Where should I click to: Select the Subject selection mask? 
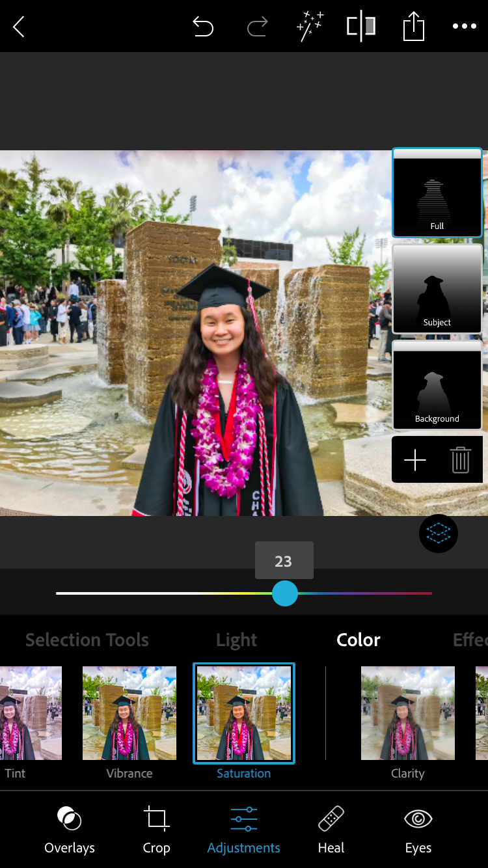pyautogui.click(x=437, y=289)
